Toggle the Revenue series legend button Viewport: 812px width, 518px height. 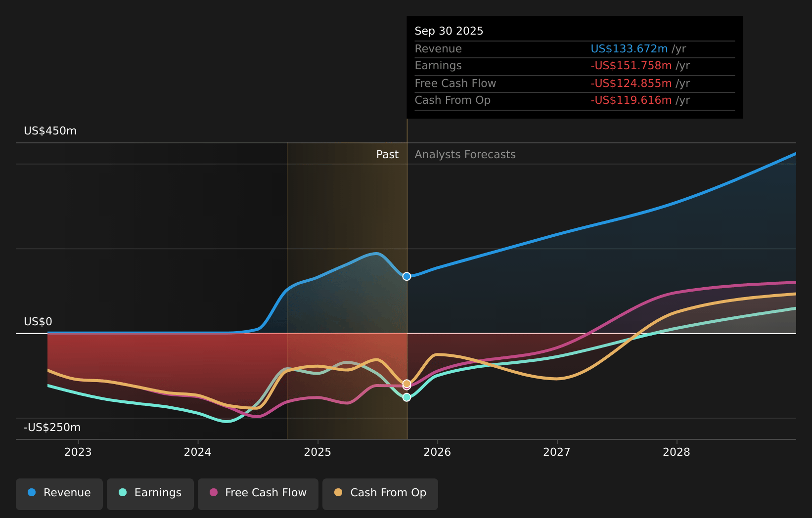(59, 493)
